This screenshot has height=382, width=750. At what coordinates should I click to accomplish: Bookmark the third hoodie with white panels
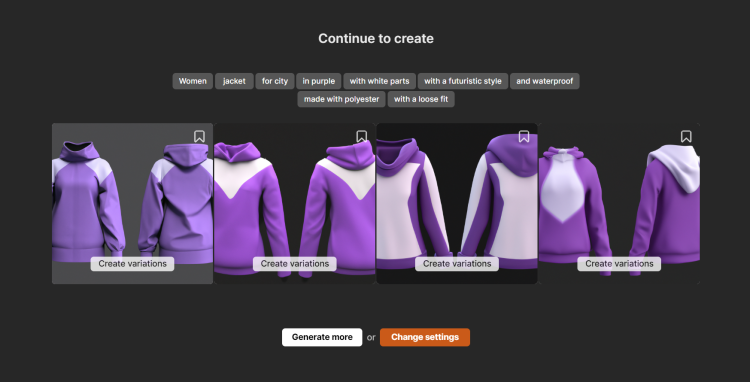pos(524,137)
